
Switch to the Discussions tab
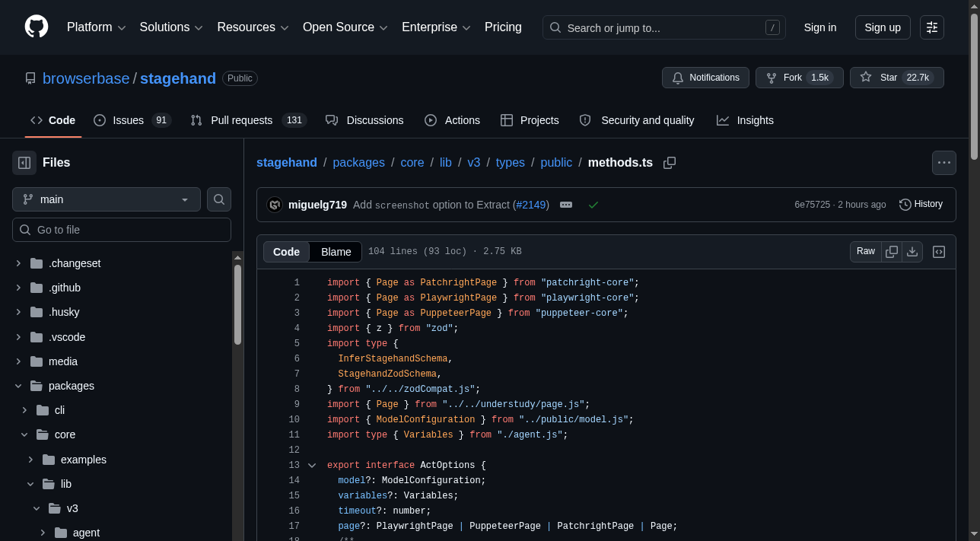(364, 120)
